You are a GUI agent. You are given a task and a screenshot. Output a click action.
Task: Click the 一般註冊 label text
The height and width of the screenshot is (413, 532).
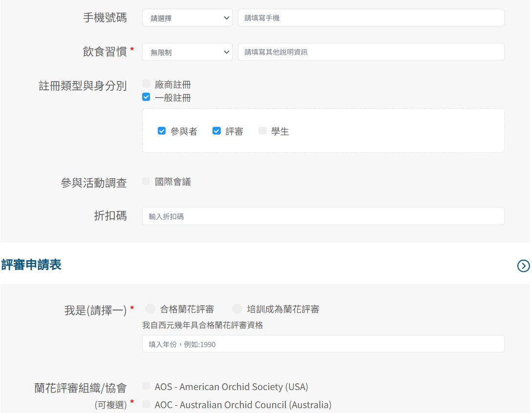(173, 98)
